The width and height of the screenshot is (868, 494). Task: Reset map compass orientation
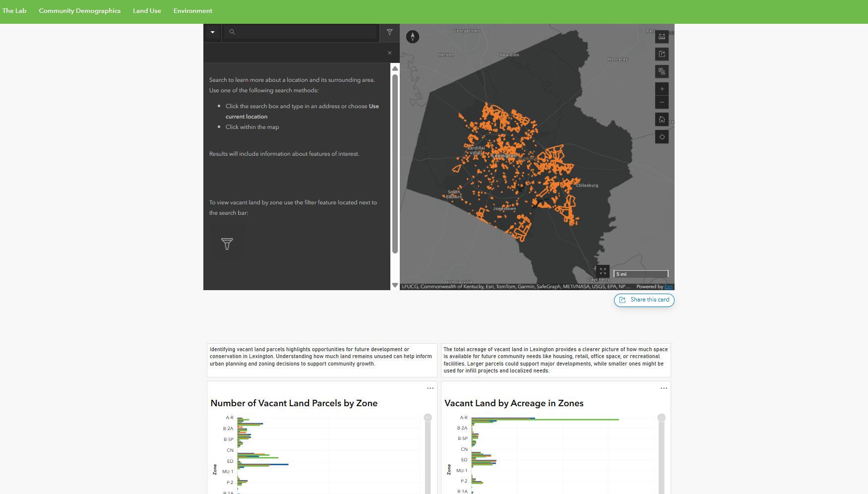point(413,37)
